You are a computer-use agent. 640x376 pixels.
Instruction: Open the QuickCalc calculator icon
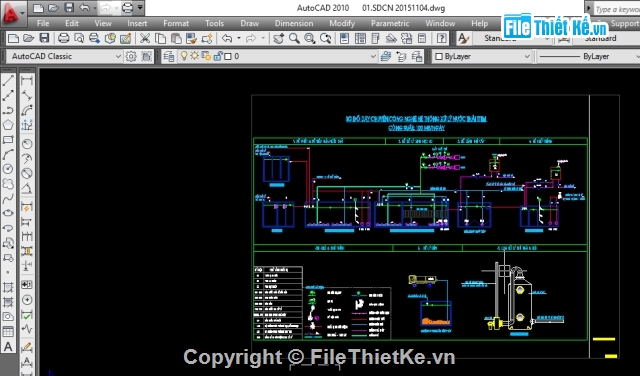click(x=422, y=39)
